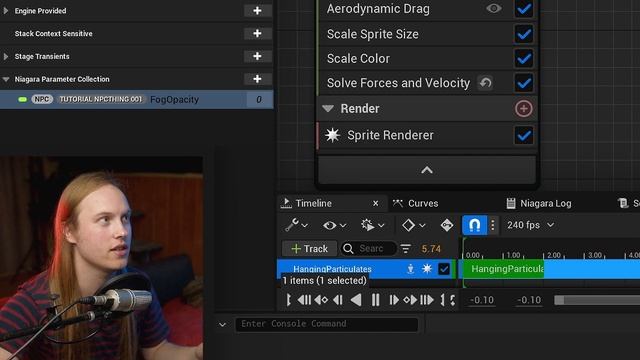Click the sprite renderer icon on HangingParticulates track
The image size is (640, 360).
[427, 269]
